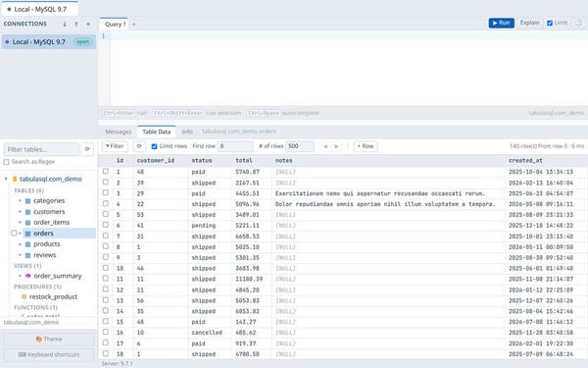Screen dimensions: 588x368
Task: Click into the SQL editor line 1
Action: (349, 36)
